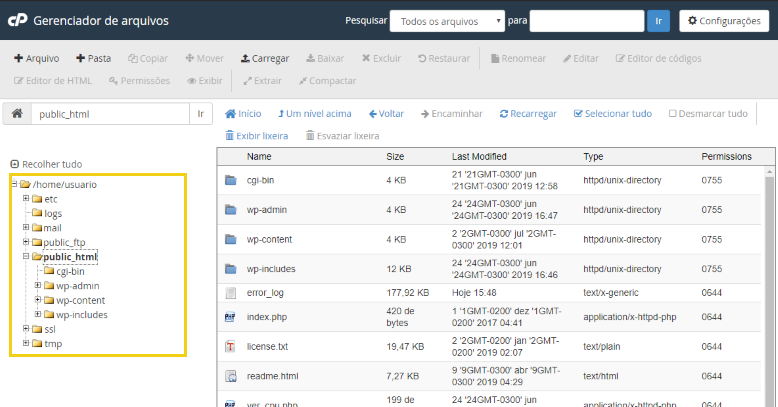Click Baixar to download
778x407 pixels.
pyautogui.click(x=325, y=58)
